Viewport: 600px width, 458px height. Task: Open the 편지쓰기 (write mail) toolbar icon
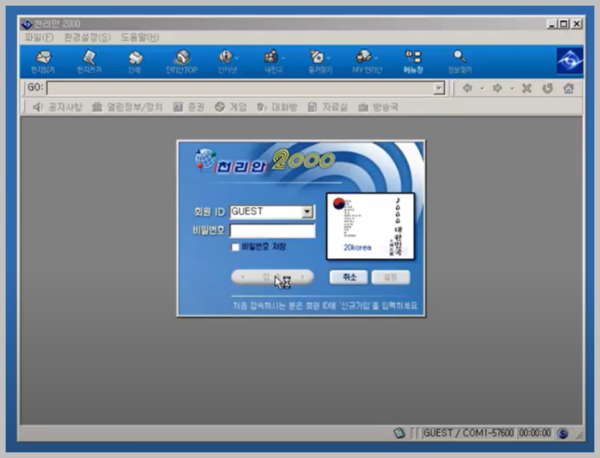click(89, 62)
